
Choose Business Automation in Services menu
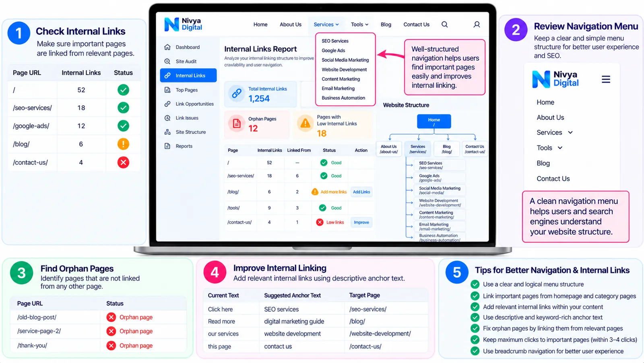coord(343,98)
